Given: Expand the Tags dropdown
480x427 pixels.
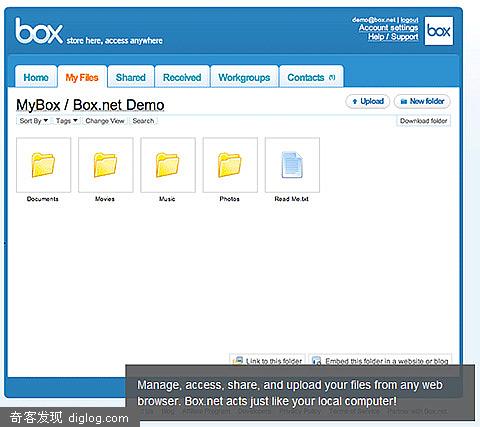Looking at the screenshot, I should (66, 121).
